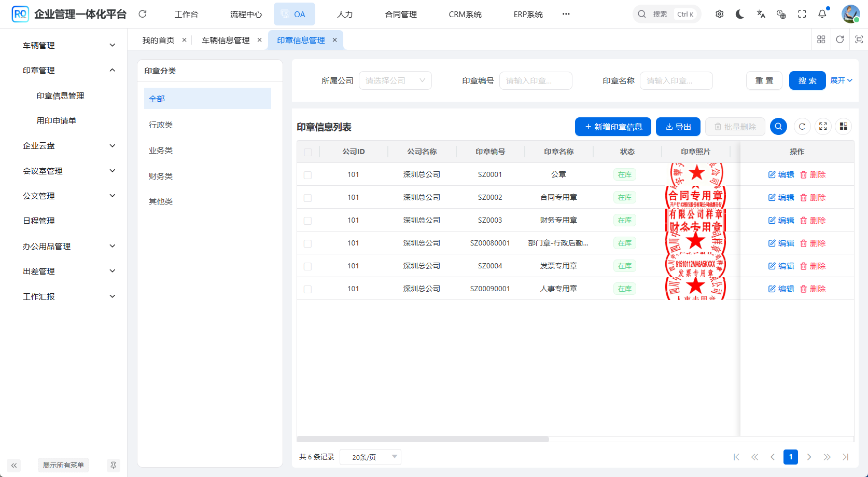
Task: Open the 所属公司 company dropdown
Action: coord(395,81)
